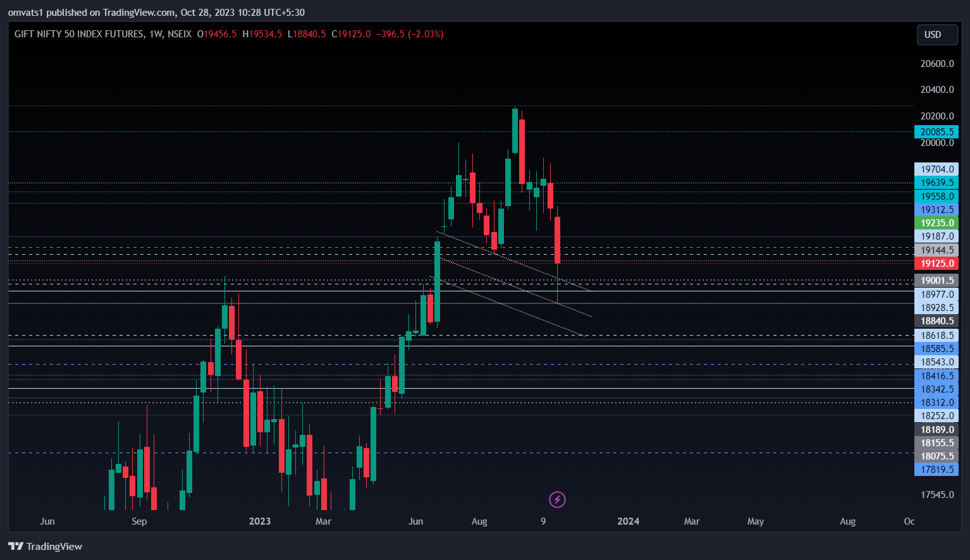Click the 2024 label on time axis
Viewport: 970px width, 560px height.
(x=629, y=521)
